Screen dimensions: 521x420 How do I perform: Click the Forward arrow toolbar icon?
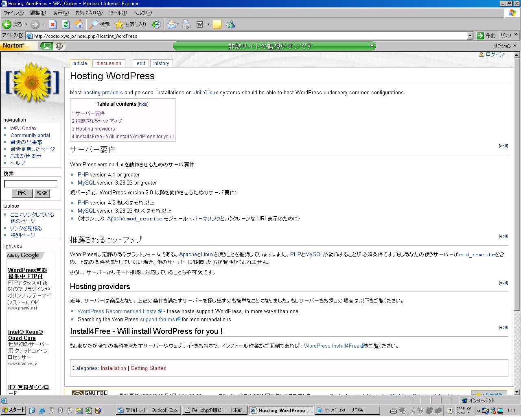point(35,24)
